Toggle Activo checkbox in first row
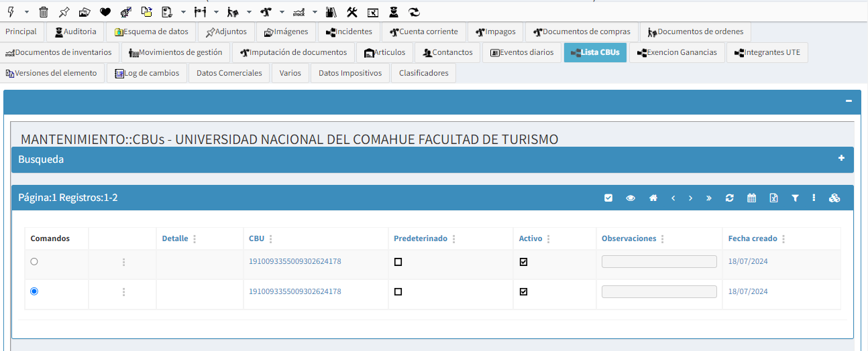The image size is (868, 351). tap(523, 262)
